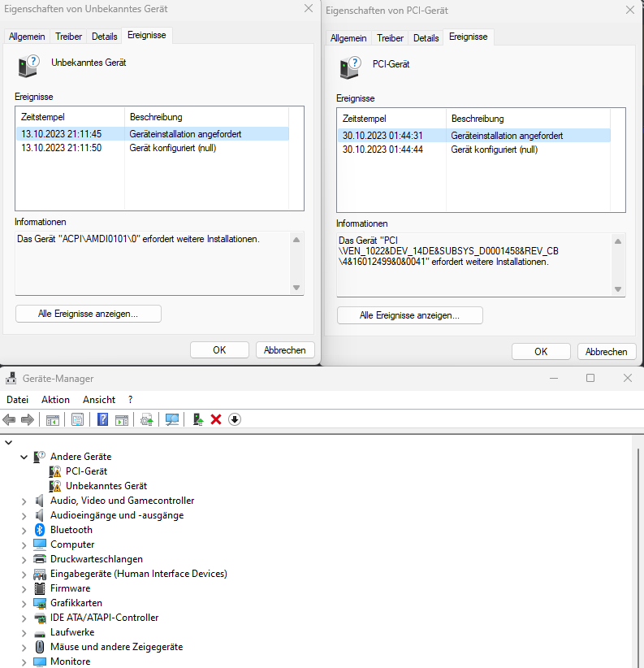Click the Computer category icon
The image size is (644, 668).
(x=40, y=544)
